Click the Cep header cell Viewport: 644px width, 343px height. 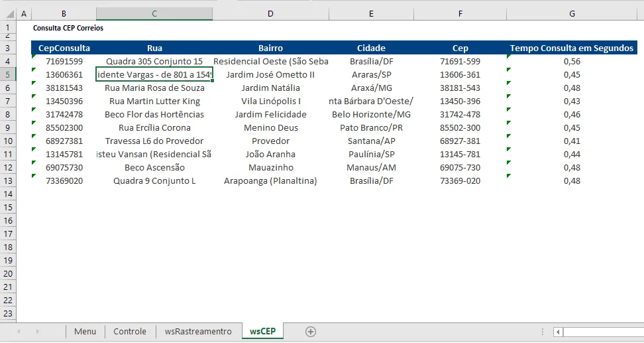pos(460,48)
